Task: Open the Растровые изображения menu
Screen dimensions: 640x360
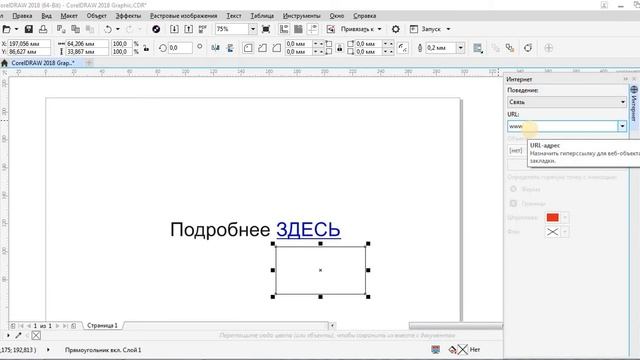Action: [x=184, y=16]
